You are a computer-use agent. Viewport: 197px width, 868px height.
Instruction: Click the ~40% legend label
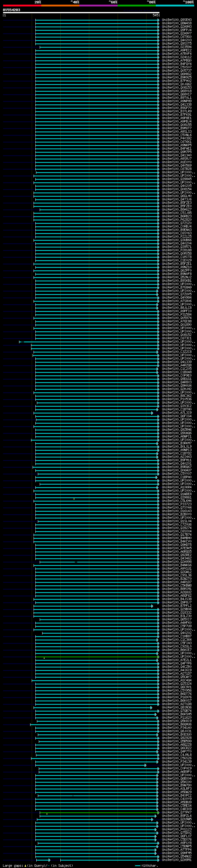(x=75, y=2)
